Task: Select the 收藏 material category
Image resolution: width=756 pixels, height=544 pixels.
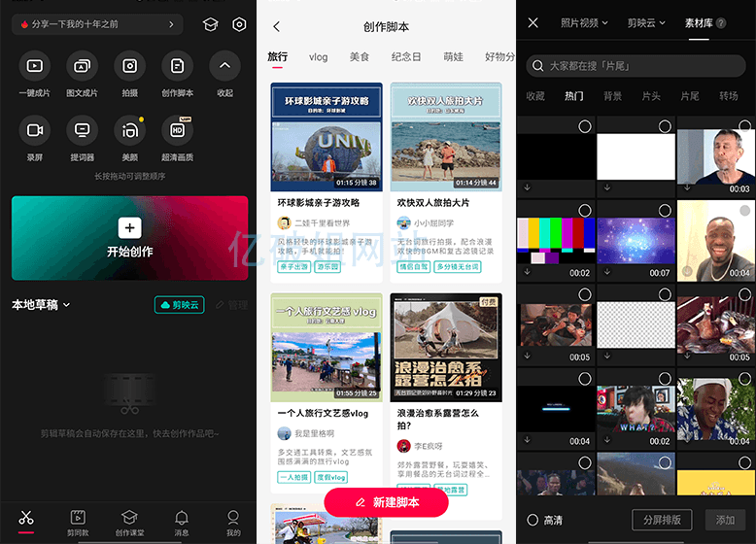Action: 535,96
